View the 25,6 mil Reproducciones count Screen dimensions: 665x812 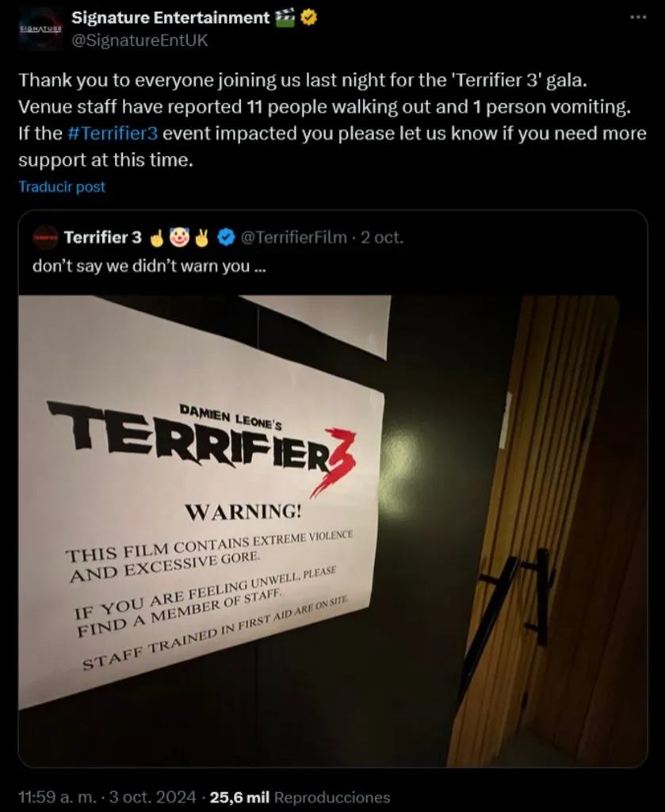(x=300, y=797)
